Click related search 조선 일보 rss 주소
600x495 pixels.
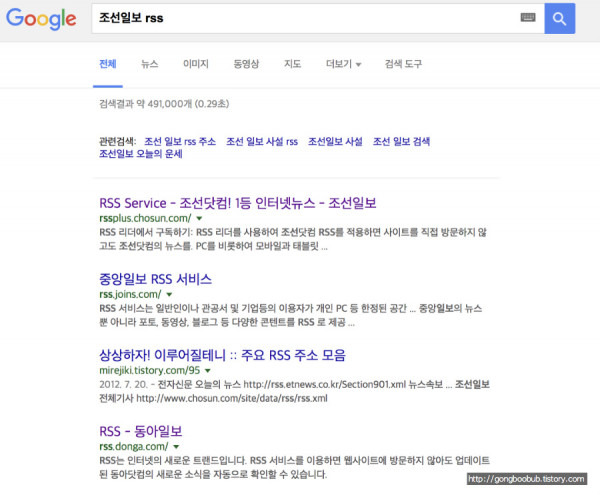point(180,142)
